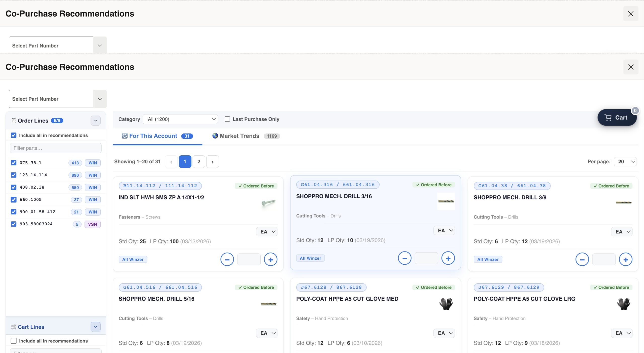Click the CUT GLOVE LRG thumbnail

pos(623,304)
